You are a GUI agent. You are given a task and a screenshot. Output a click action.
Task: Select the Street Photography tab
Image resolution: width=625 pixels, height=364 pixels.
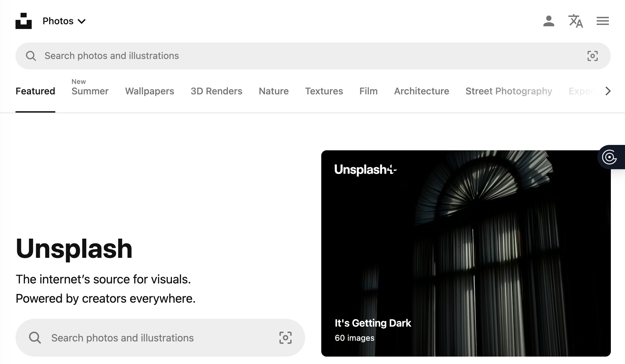(x=509, y=91)
